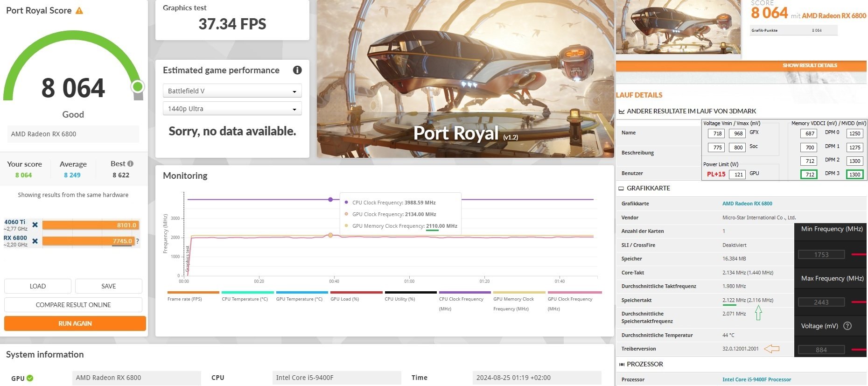Click the GFX Vmin 718 field
Viewport: 868px width, 386px height.
point(717,133)
